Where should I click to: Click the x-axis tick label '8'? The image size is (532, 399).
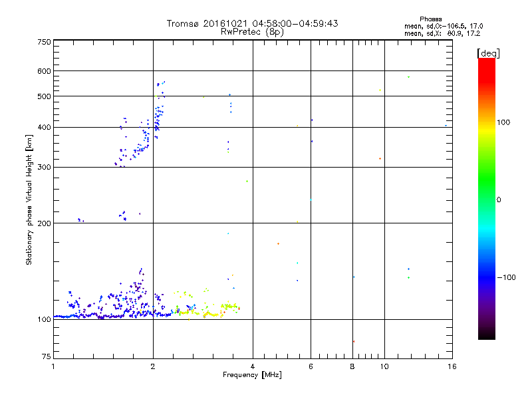coord(352,366)
